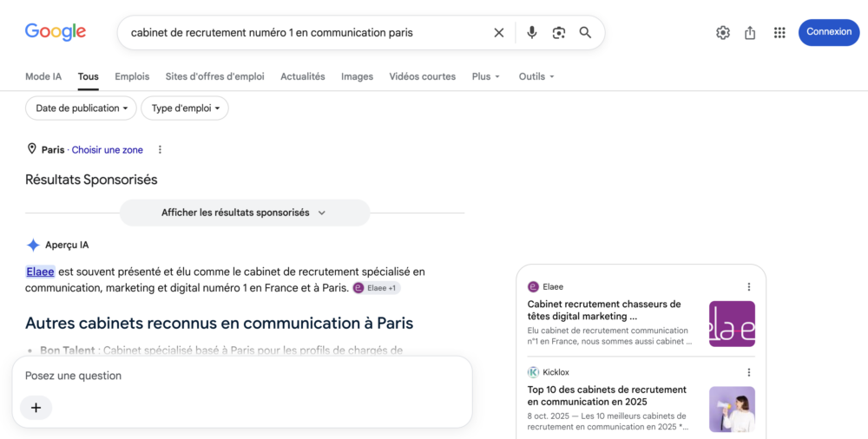The image size is (868, 439).
Task: Open quick settings gear icon
Action: click(x=723, y=33)
